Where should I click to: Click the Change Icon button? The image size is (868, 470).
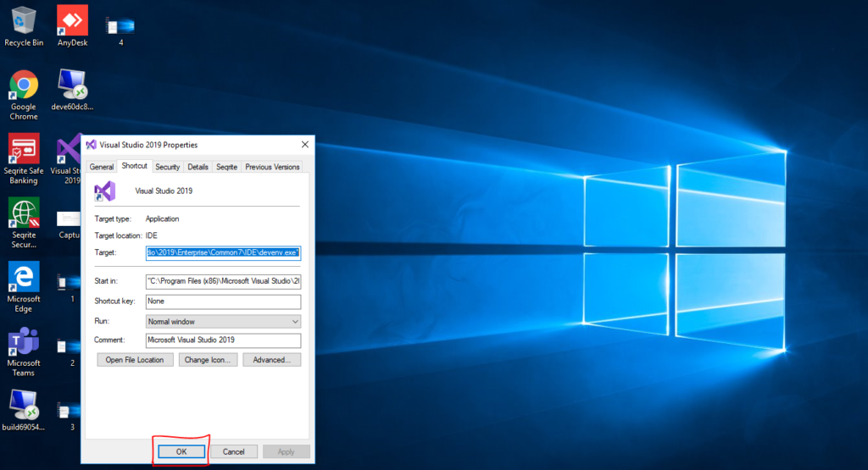point(208,360)
